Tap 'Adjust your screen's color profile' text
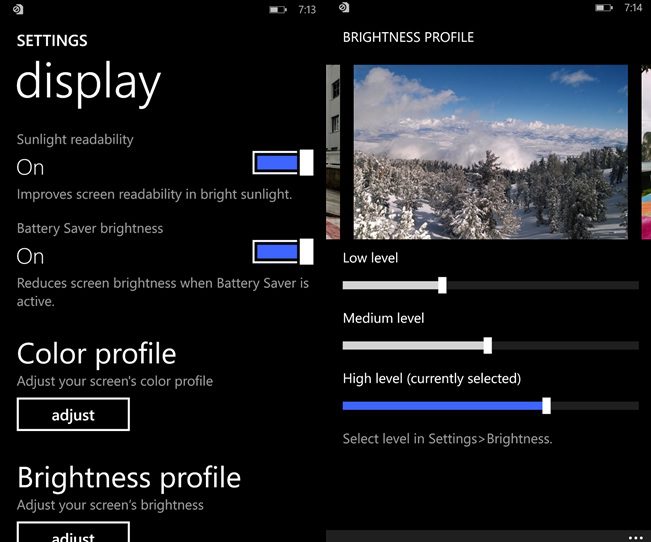This screenshot has width=651, height=542. (115, 381)
